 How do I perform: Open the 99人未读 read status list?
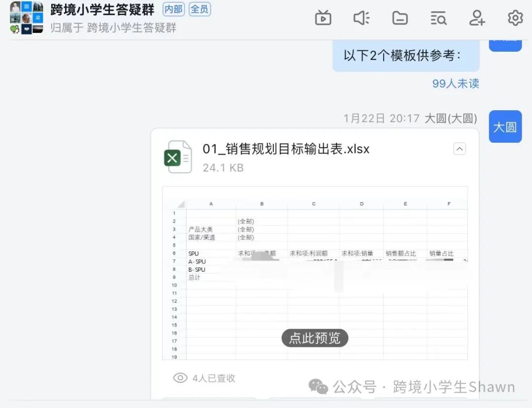(x=455, y=84)
